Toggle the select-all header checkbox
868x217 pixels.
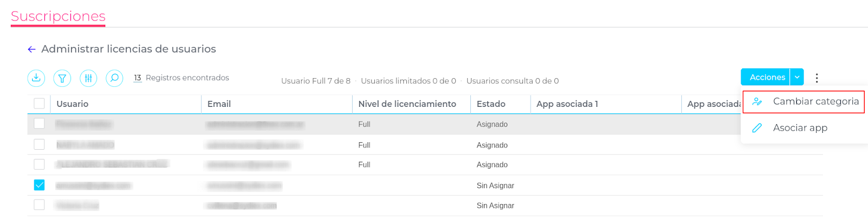pos(39,104)
